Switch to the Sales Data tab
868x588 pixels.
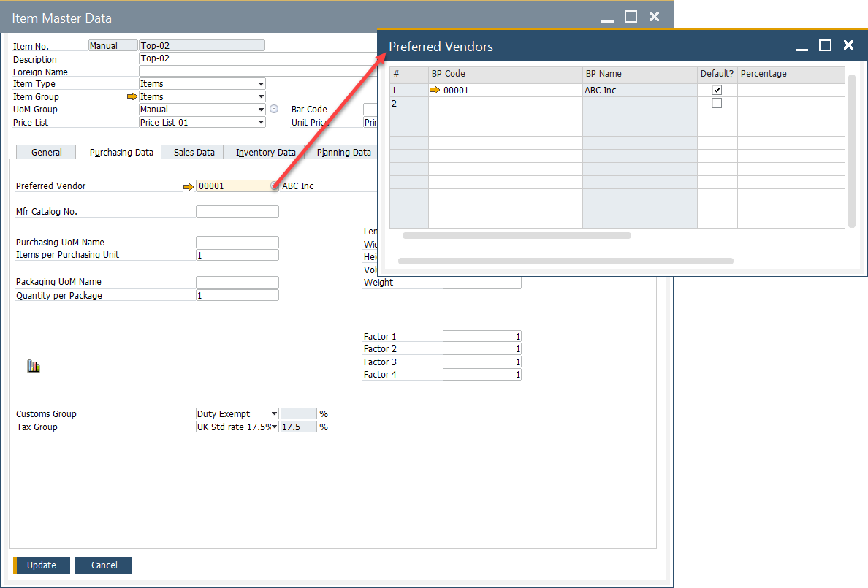[x=194, y=152]
